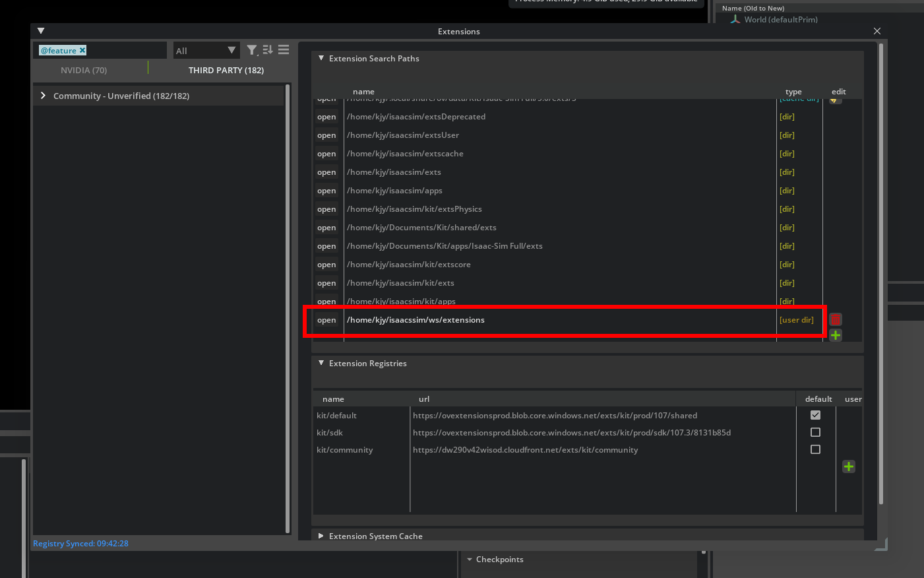Click the sort order icon
924x578 pixels.
(268, 50)
